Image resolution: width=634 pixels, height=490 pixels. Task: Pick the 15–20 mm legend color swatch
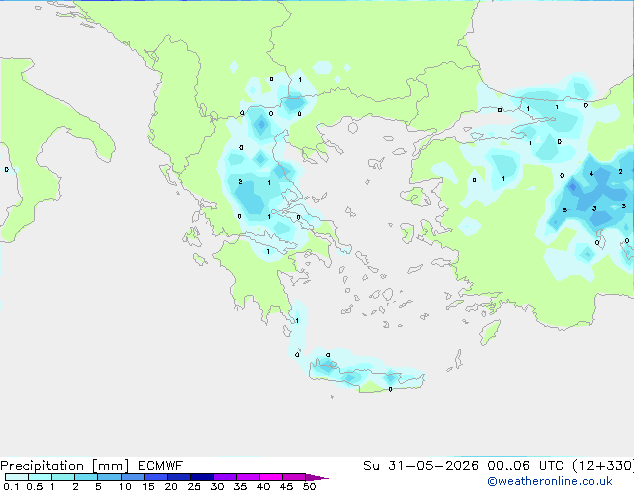155,477
